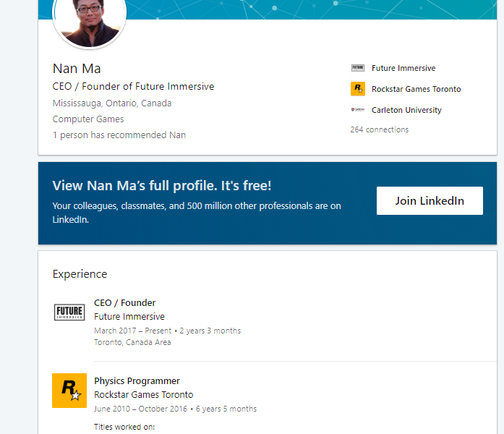The height and width of the screenshot is (434, 504).
Task: Open the large Rockstar Games logo in Experience
Action: (x=69, y=391)
